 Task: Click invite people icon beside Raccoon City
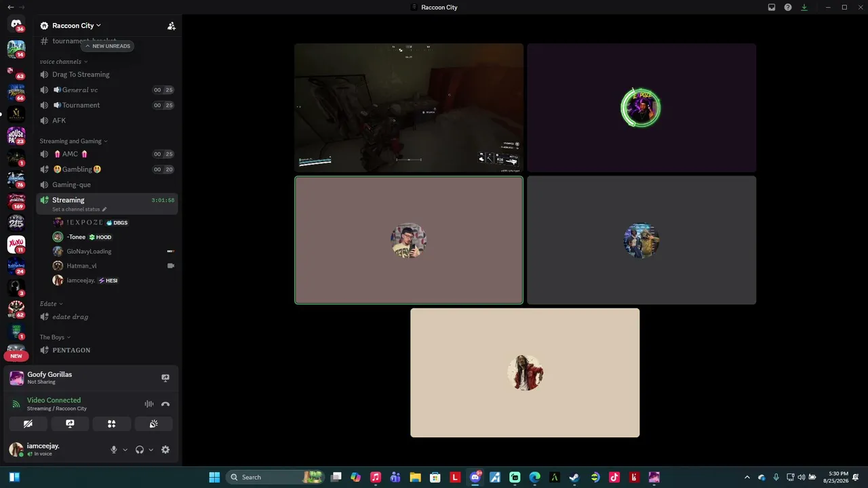(171, 26)
